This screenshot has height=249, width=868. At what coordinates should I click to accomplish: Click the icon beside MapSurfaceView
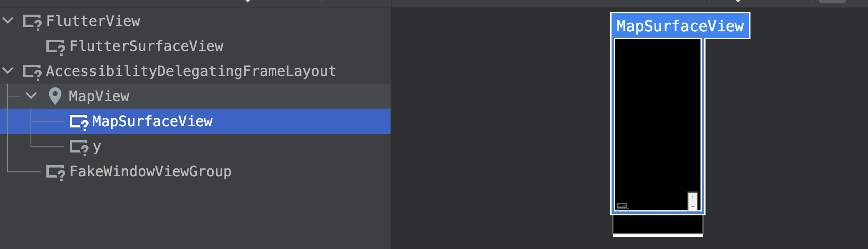[x=79, y=122]
